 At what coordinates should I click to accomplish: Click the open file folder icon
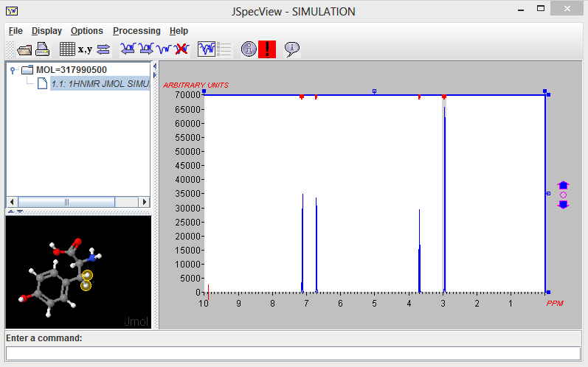(24, 49)
